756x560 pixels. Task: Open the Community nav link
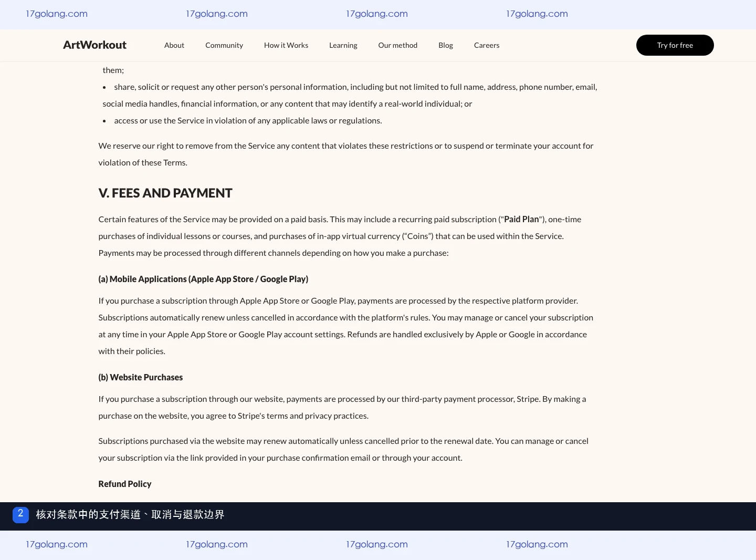(224, 45)
